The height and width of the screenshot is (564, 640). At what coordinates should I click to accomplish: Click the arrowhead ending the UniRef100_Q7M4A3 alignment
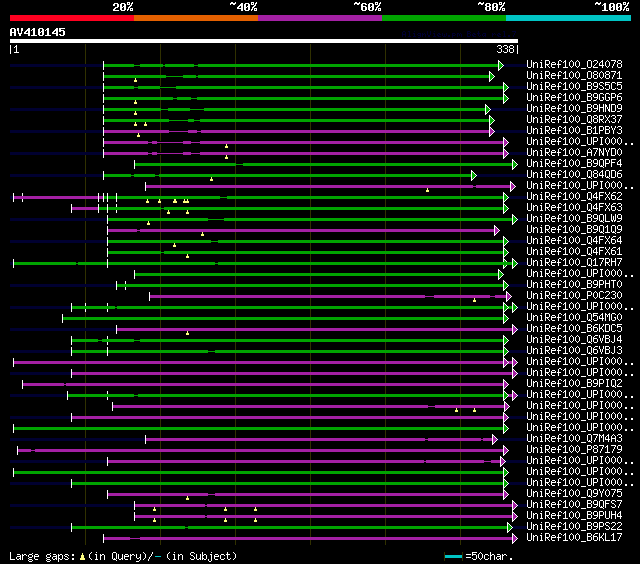click(x=495, y=440)
